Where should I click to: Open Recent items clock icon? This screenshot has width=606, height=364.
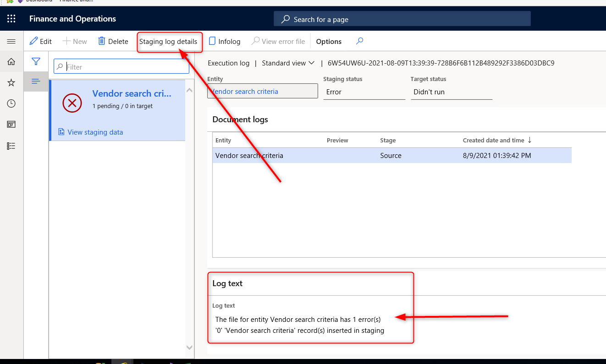click(x=11, y=103)
